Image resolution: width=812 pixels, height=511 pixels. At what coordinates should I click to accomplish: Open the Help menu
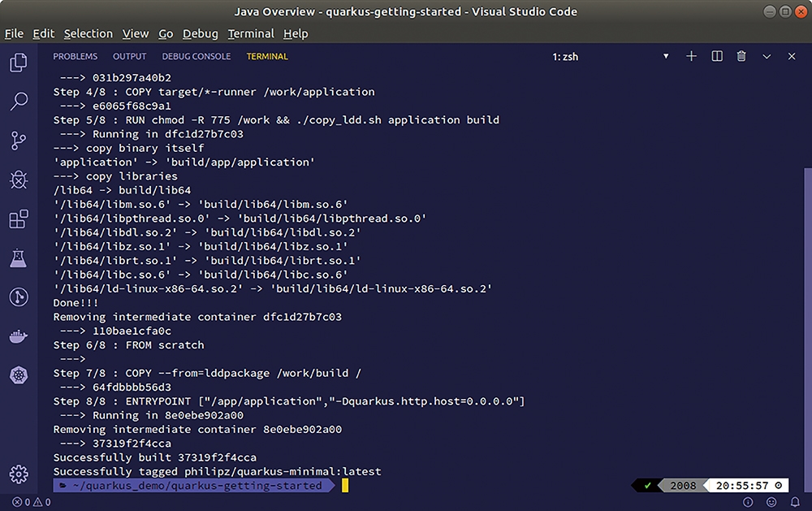296,33
